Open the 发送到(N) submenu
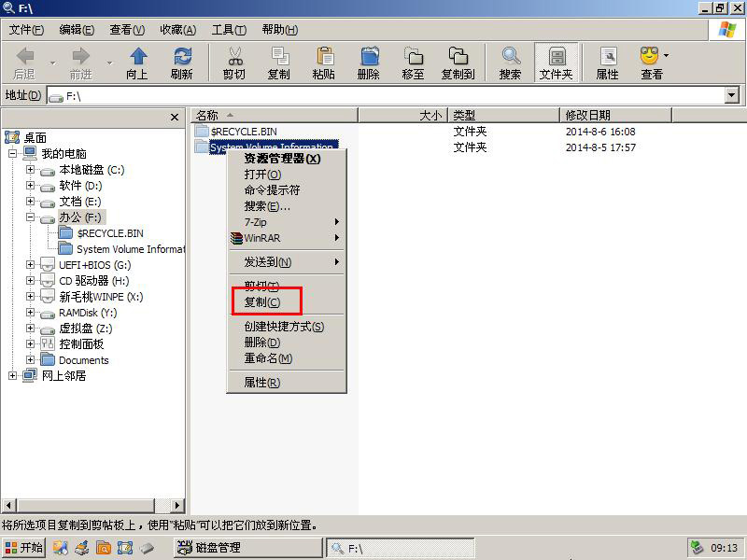 click(287, 262)
